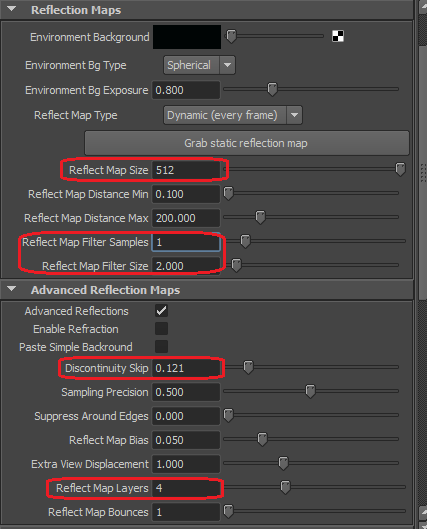Check the Paste Simple Backround checkbox
The width and height of the screenshot is (427, 529).
coord(161,346)
